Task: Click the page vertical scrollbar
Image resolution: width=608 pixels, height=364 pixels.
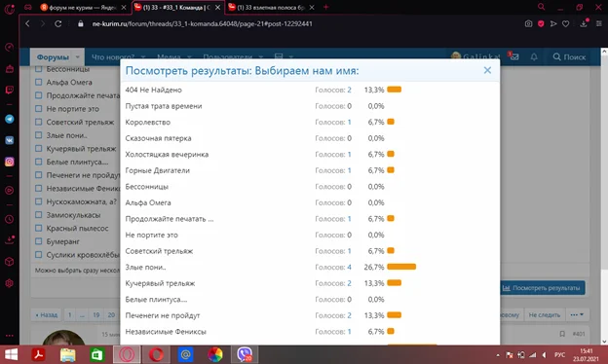Action: [x=604, y=163]
